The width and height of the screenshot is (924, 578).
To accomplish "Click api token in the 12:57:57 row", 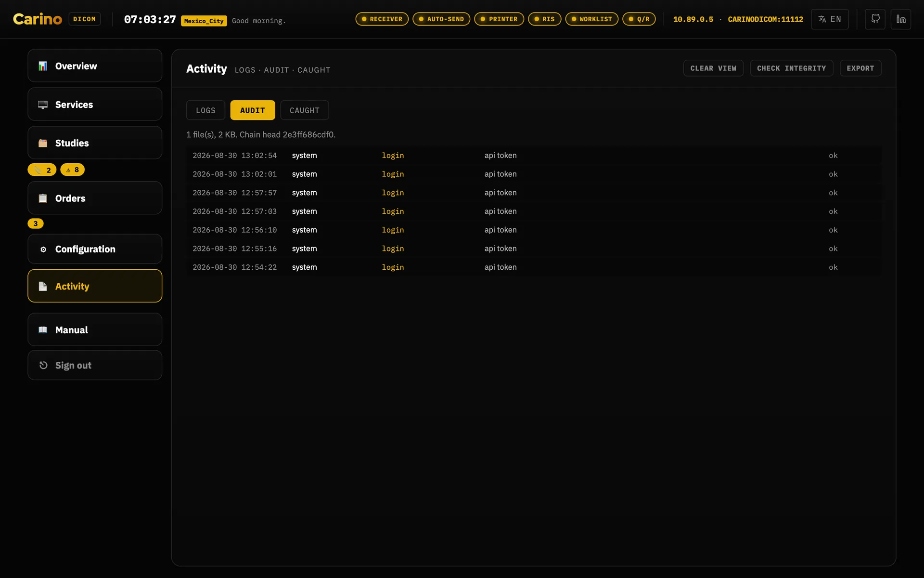I will point(500,193).
